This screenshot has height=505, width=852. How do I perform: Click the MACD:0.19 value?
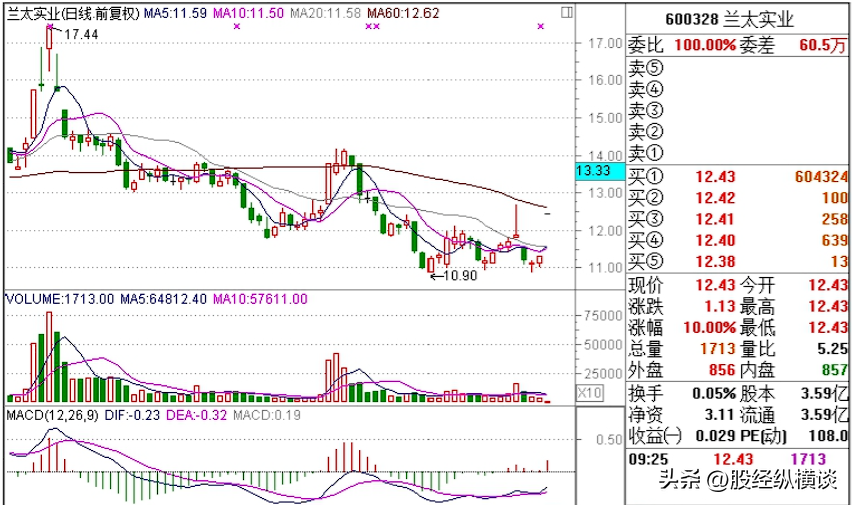[x=267, y=415]
